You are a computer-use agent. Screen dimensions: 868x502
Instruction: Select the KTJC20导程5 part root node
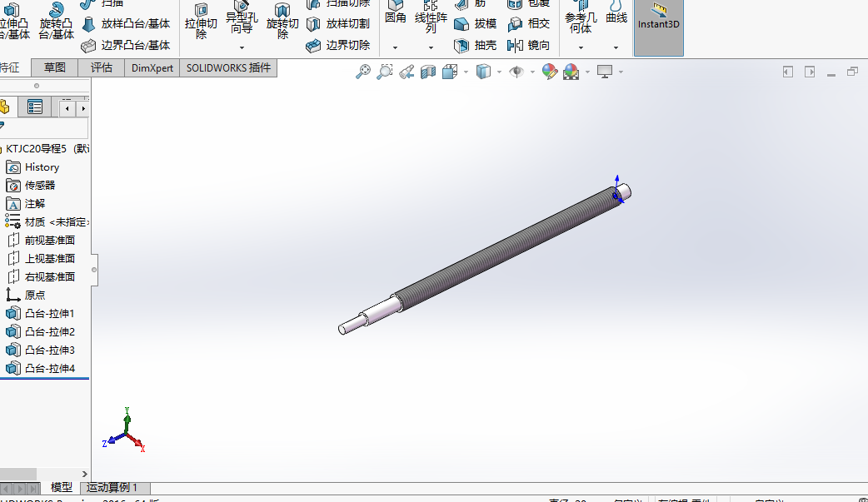click(x=45, y=148)
